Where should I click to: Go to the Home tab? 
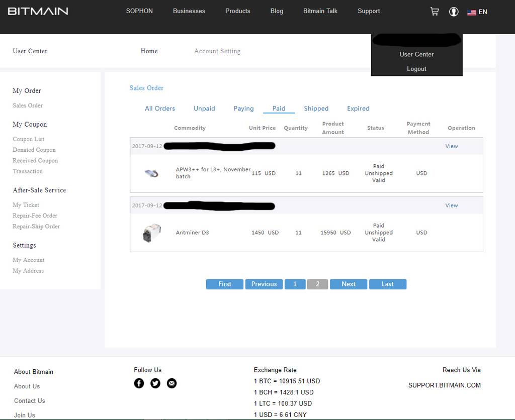149,51
